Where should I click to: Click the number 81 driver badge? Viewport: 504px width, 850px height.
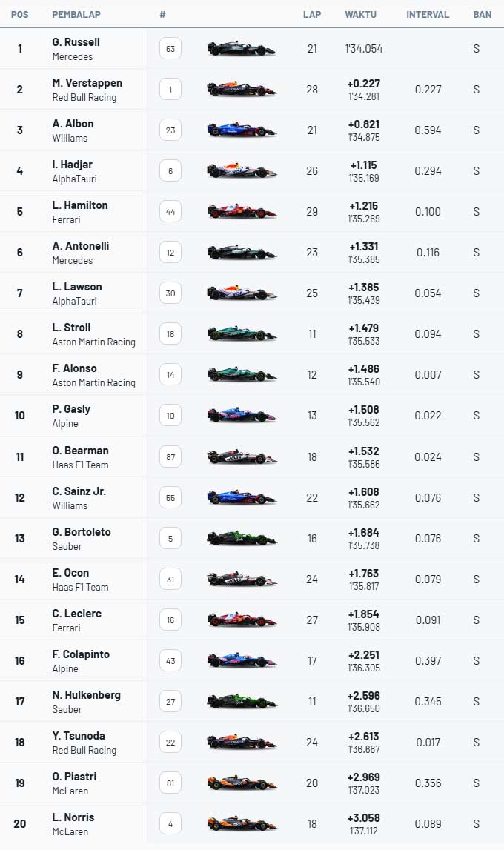coord(170,783)
